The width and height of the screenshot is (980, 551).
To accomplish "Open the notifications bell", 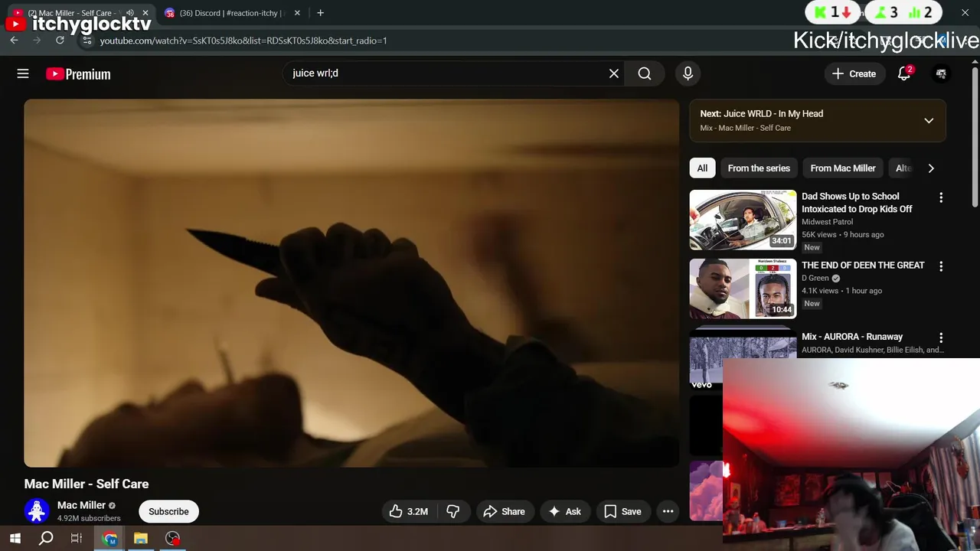I will [904, 73].
